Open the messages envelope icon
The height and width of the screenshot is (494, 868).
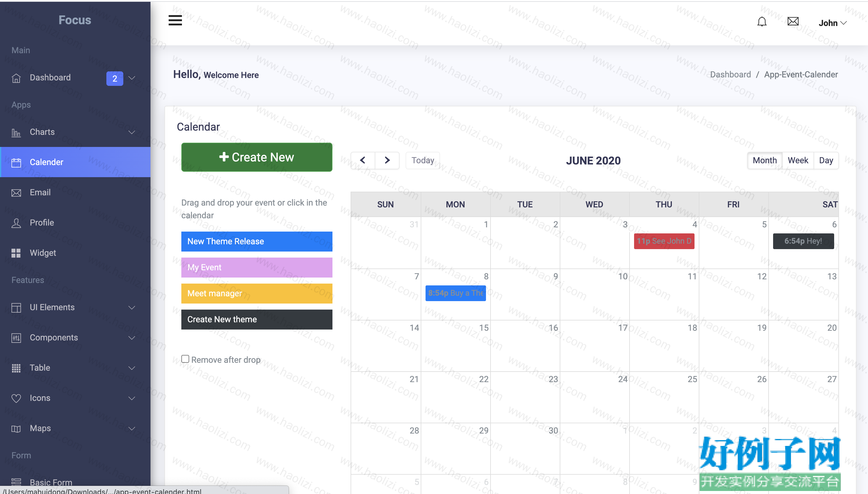click(x=793, y=21)
